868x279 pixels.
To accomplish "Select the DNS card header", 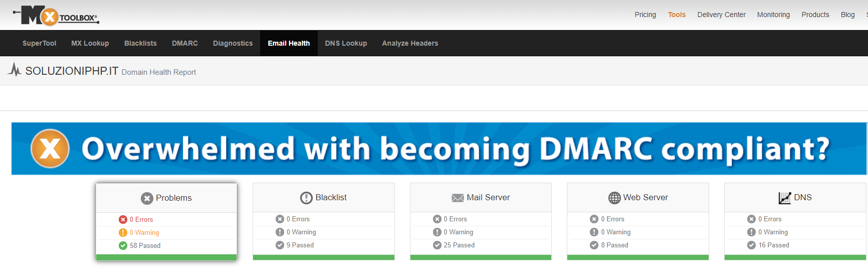I will (795, 198).
